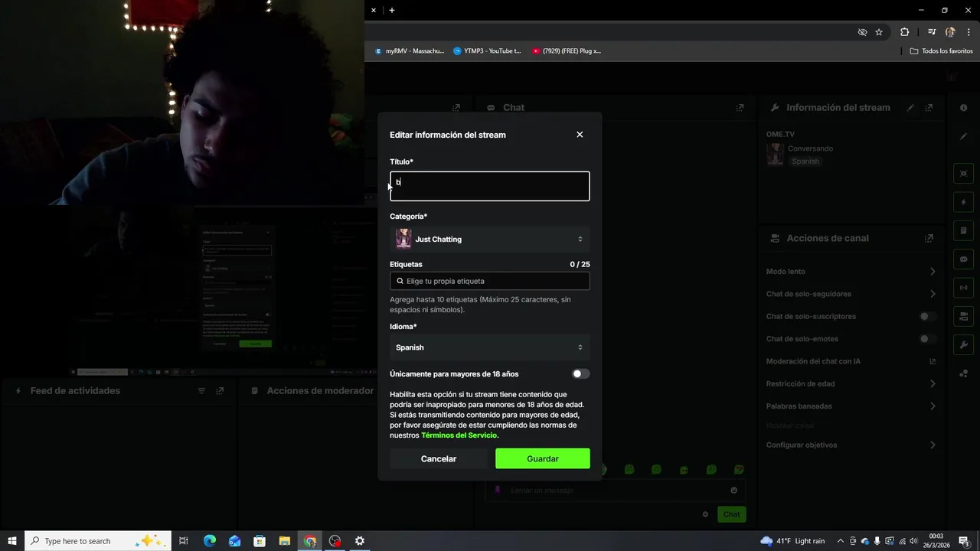Bookmark this page with the star icon
The width and height of the screenshot is (980, 551).
pyautogui.click(x=879, y=32)
